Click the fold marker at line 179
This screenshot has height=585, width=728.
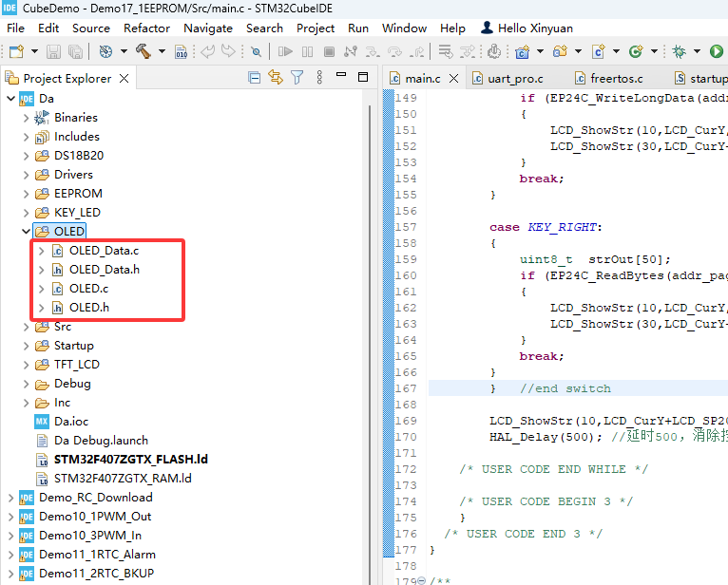click(x=422, y=580)
